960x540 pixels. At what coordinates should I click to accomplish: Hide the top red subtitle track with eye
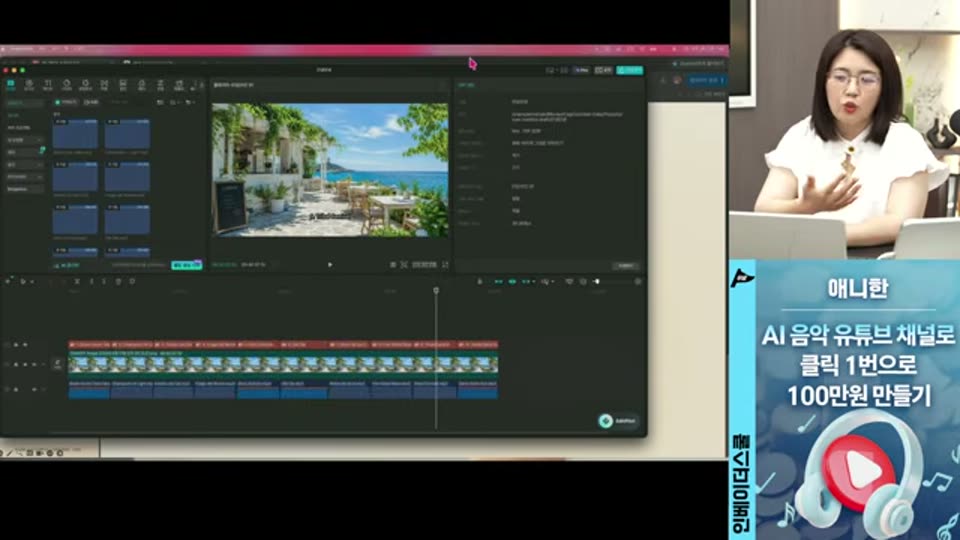click(25, 345)
